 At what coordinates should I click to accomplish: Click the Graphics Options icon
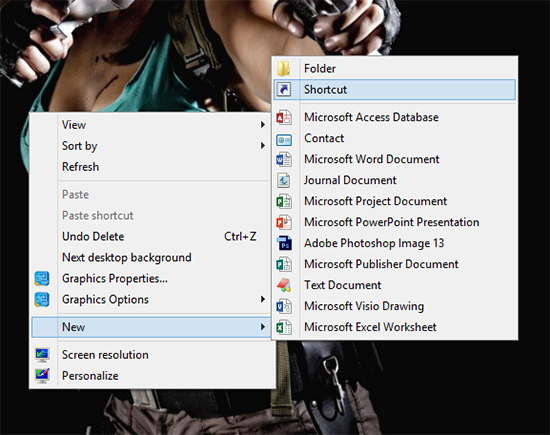(42, 300)
